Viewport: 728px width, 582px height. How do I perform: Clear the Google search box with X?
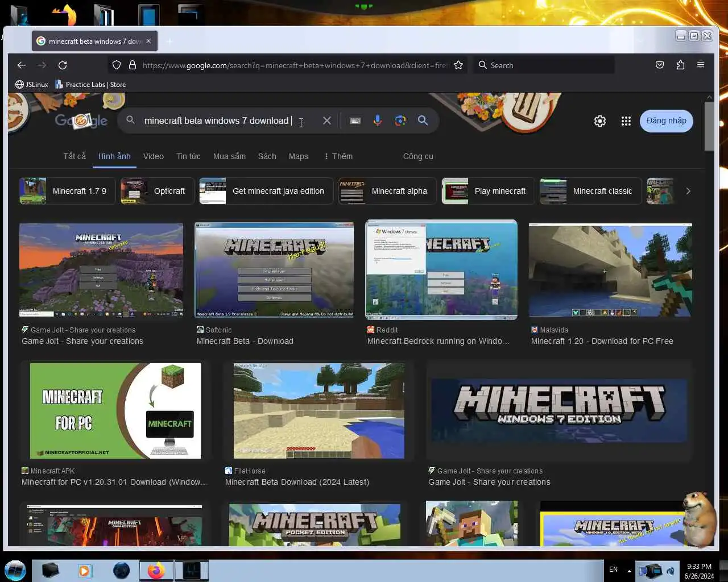pyautogui.click(x=327, y=120)
